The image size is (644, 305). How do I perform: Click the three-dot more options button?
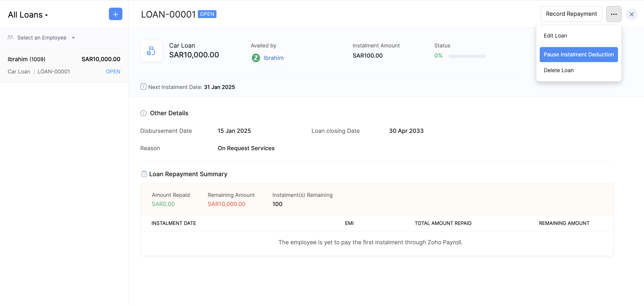[x=614, y=14]
